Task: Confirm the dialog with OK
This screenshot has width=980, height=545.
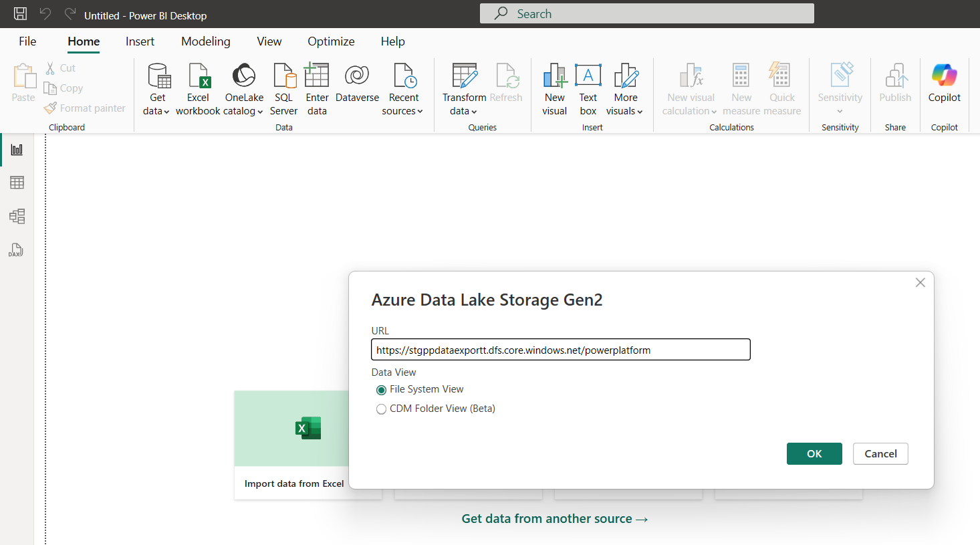Action: tap(814, 453)
